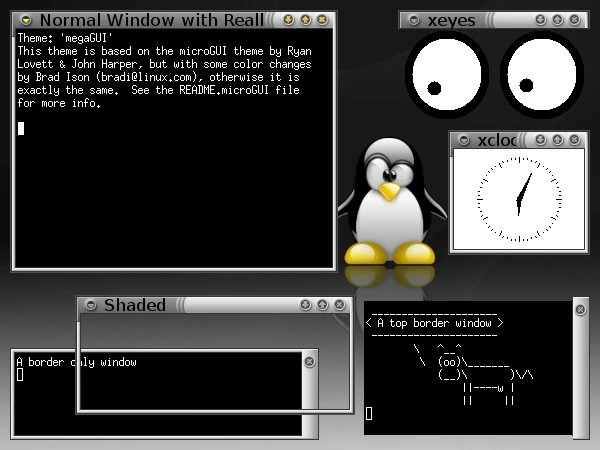The image size is (600, 450).
Task: Open the window menu button of Normal Window
Action: click(x=26, y=20)
